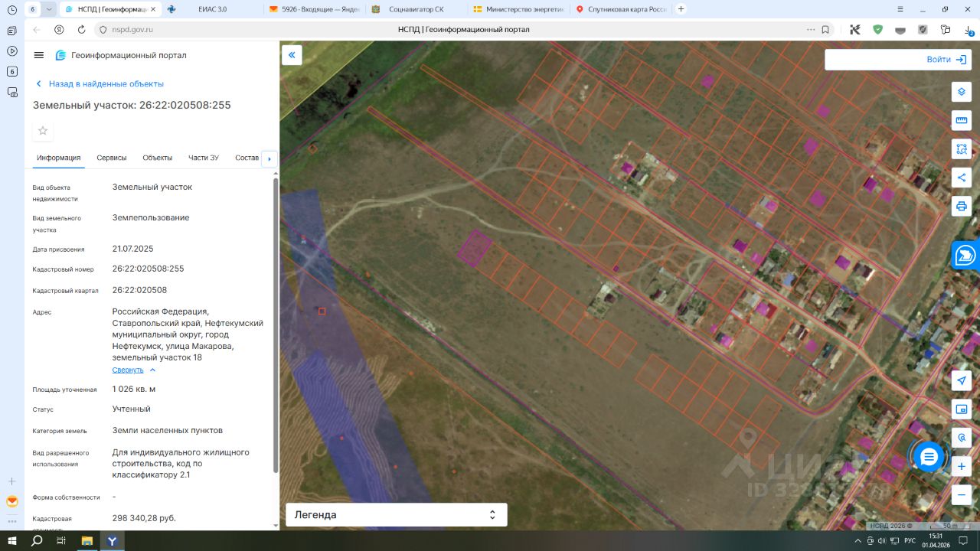Zoom out on the map
The width and height of the screenshot is (980, 551).
point(962,495)
